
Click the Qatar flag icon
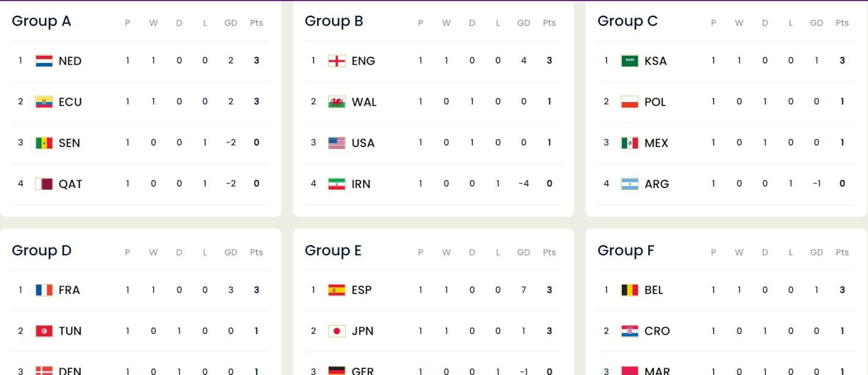(44, 183)
